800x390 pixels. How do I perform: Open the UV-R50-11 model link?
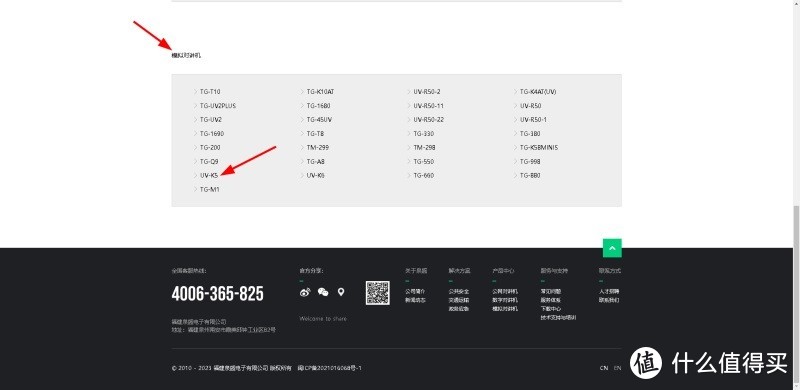tap(429, 106)
